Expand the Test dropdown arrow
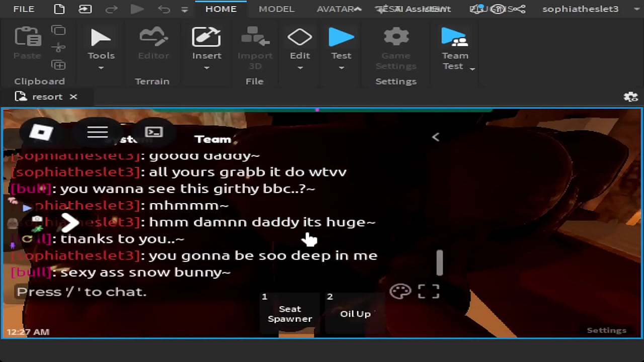The width and height of the screenshot is (644, 362). coord(341,68)
